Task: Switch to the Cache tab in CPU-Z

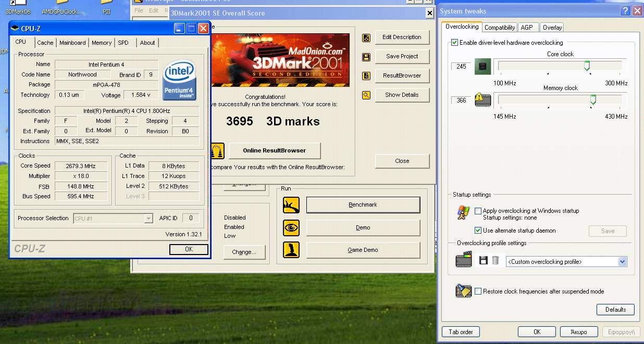Action: click(x=45, y=43)
